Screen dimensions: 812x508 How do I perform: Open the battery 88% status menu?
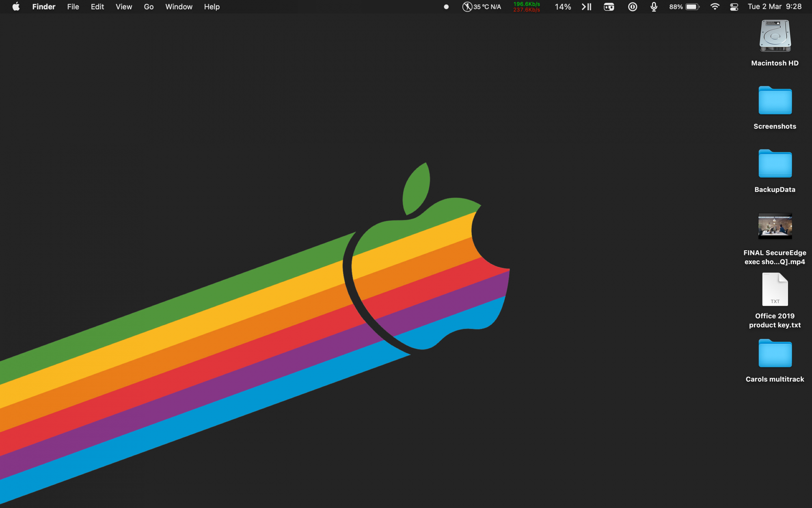684,7
